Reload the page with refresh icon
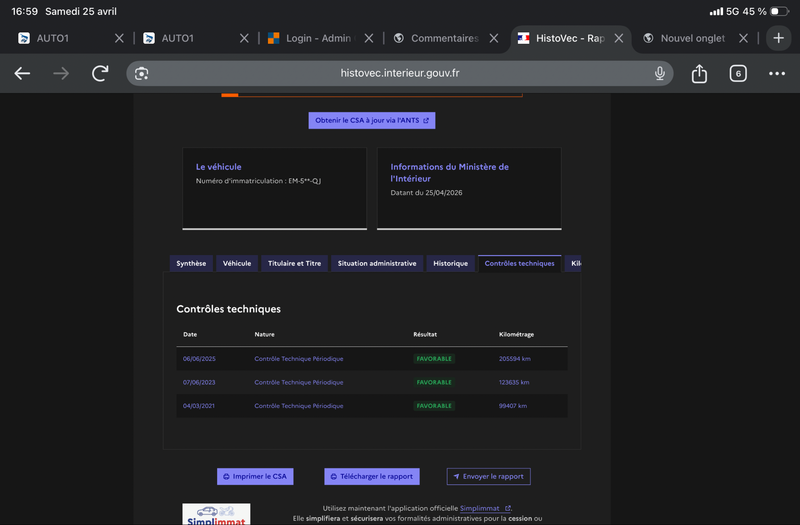This screenshot has width=800, height=525. pyautogui.click(x=100, y=74)
